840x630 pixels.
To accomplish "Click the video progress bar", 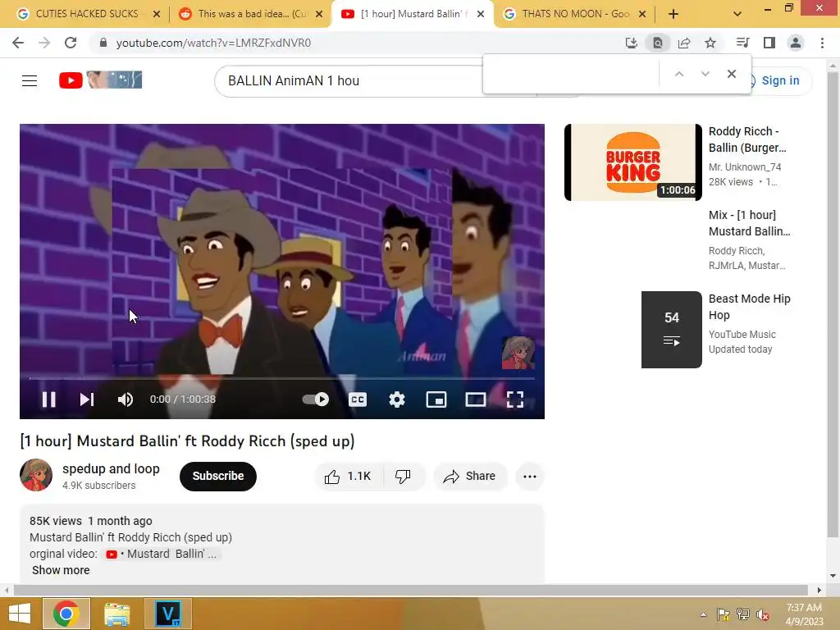I will tap(282, 378).
